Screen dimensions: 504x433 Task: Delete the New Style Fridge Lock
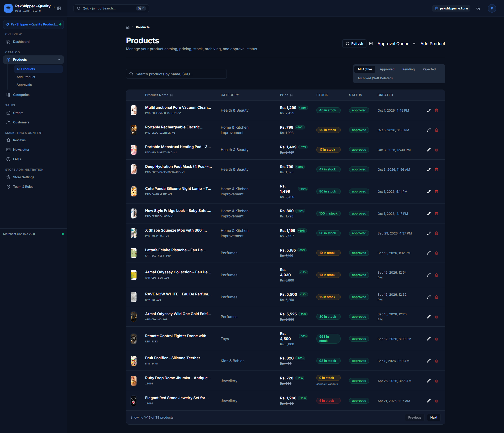pos(437,213)
